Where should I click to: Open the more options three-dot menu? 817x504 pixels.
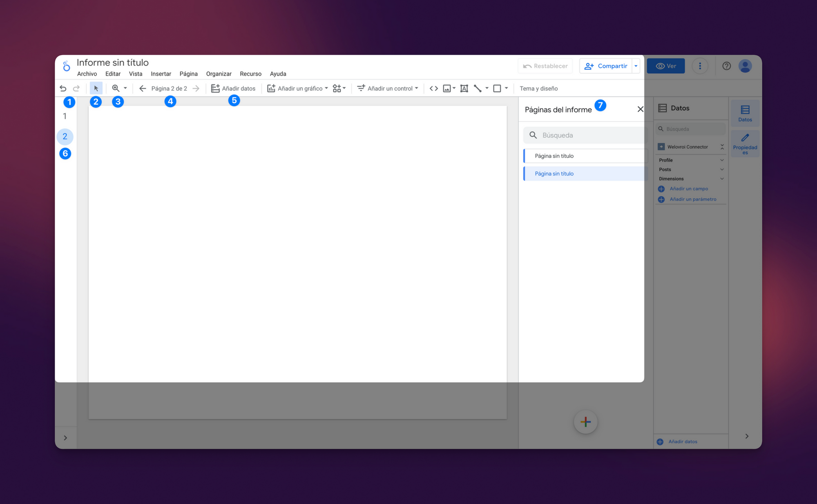700,66
